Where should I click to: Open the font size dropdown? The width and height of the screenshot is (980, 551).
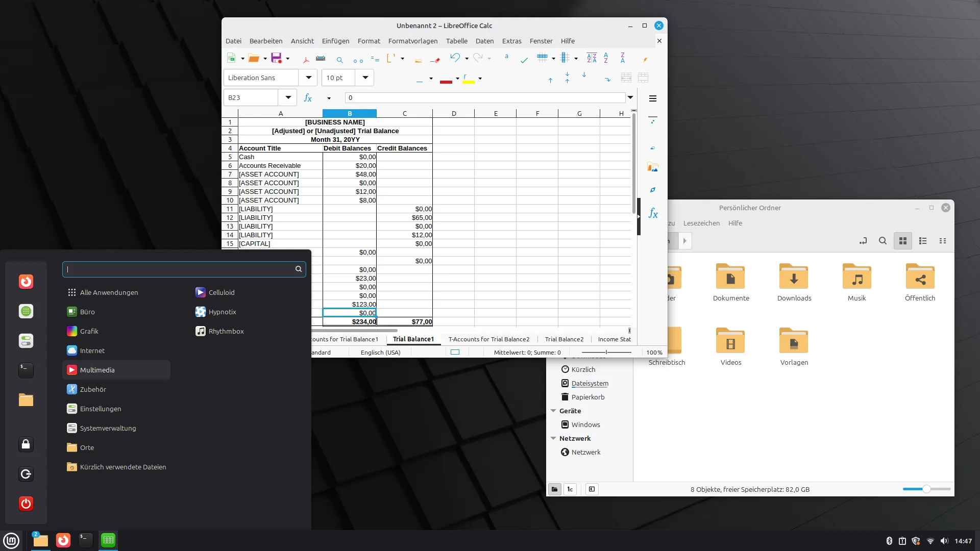point(365,78)
